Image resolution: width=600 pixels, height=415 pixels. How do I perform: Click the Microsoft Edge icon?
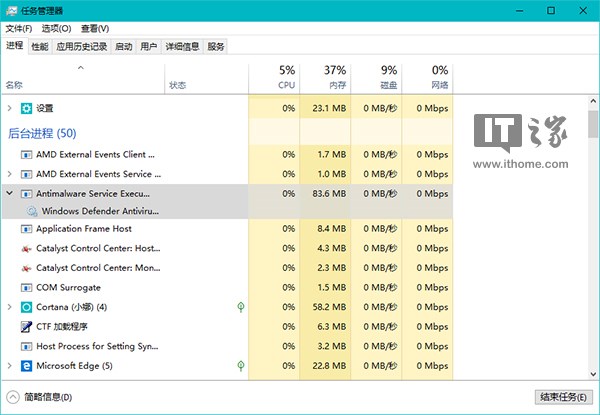(26, 366)
